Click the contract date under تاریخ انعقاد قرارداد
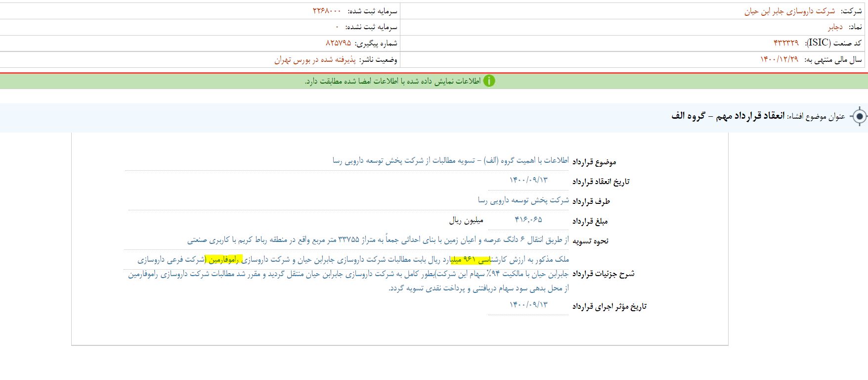This screenshot has height=380, width=868. coord(528,180)
